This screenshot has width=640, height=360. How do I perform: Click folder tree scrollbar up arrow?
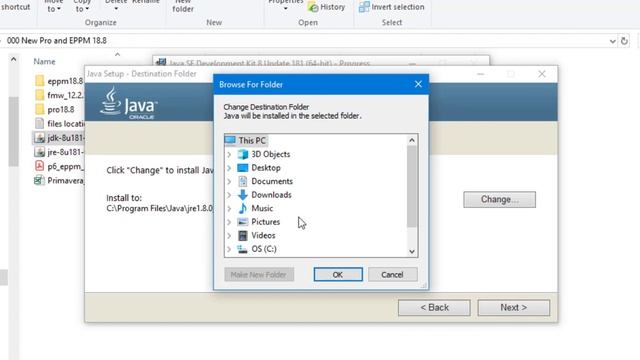pos(412,140)
